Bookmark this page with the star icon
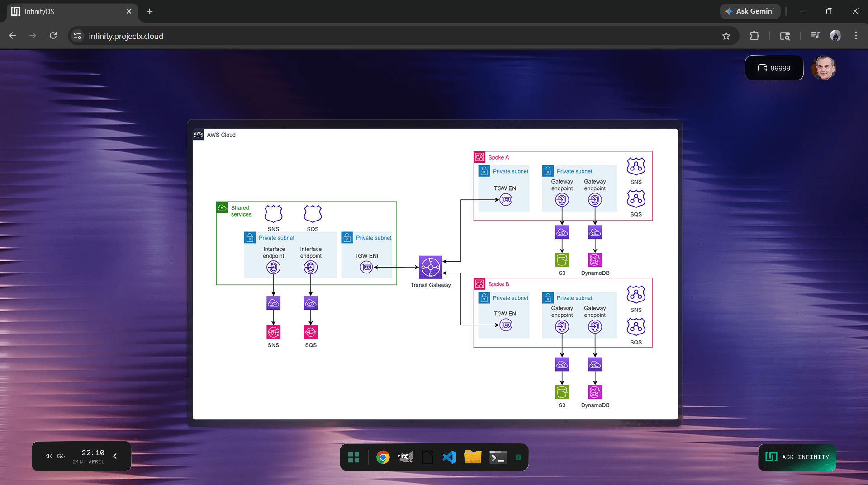The height and width of the screenshot is (485, 868). (726, 36)
